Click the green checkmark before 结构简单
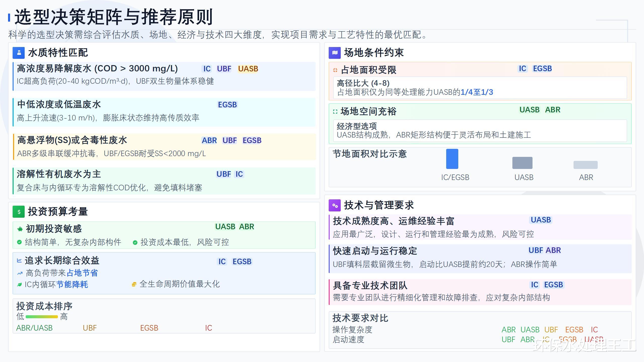This screenshot has height=362, width=644. click(x=19, y=242)
